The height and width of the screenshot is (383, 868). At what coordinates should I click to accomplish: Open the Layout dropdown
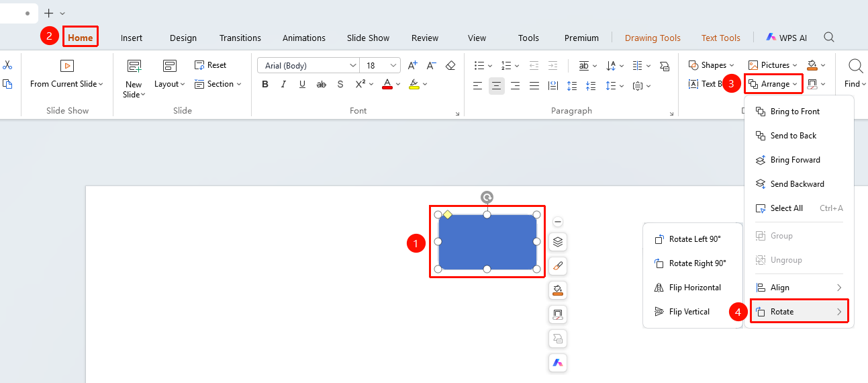(x=169, y=84)
